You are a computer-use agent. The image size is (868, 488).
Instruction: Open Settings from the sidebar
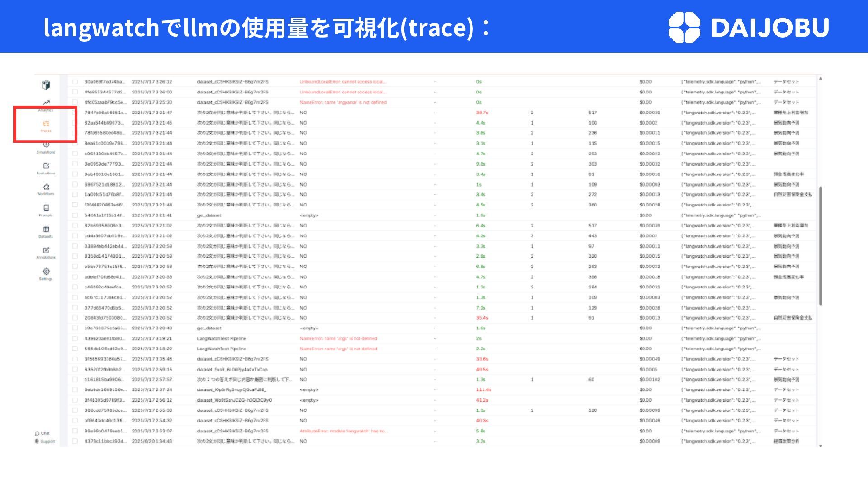point(46,274)
